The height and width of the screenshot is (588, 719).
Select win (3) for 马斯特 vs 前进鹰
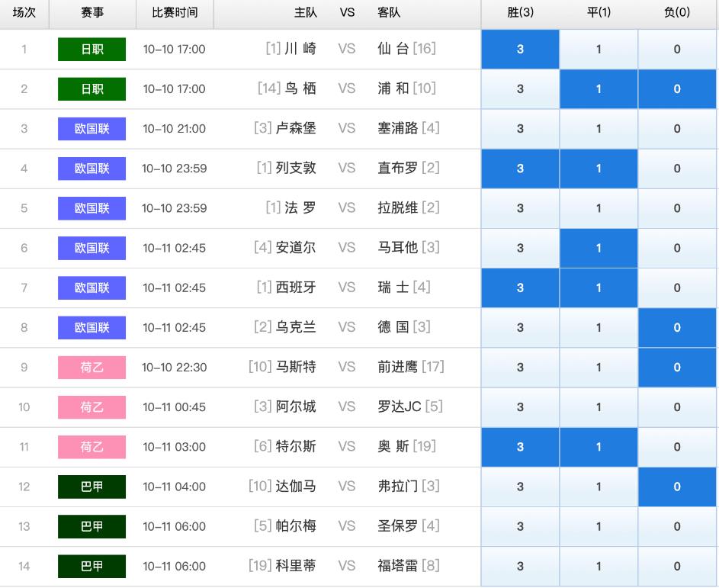coord(520,368)
